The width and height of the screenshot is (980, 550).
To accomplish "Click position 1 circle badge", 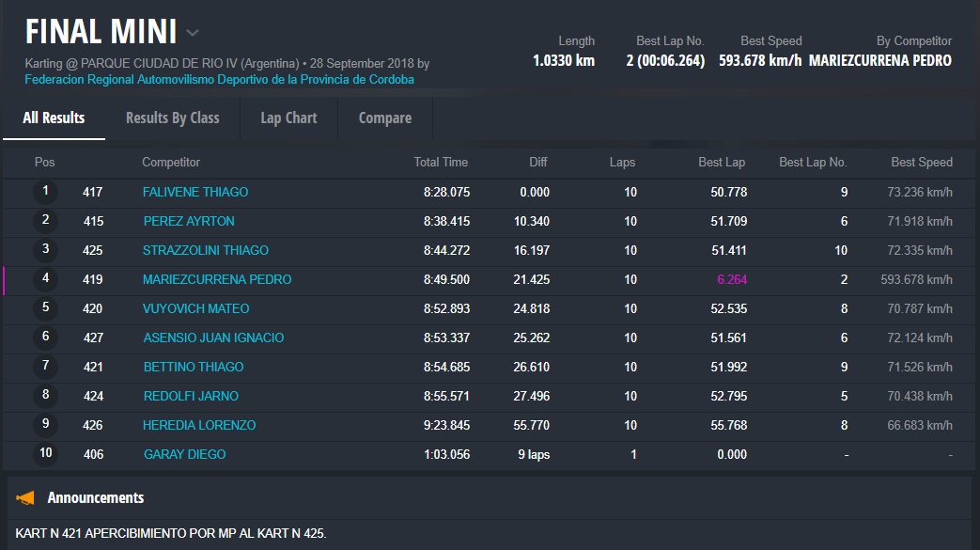I will point(45,192).
